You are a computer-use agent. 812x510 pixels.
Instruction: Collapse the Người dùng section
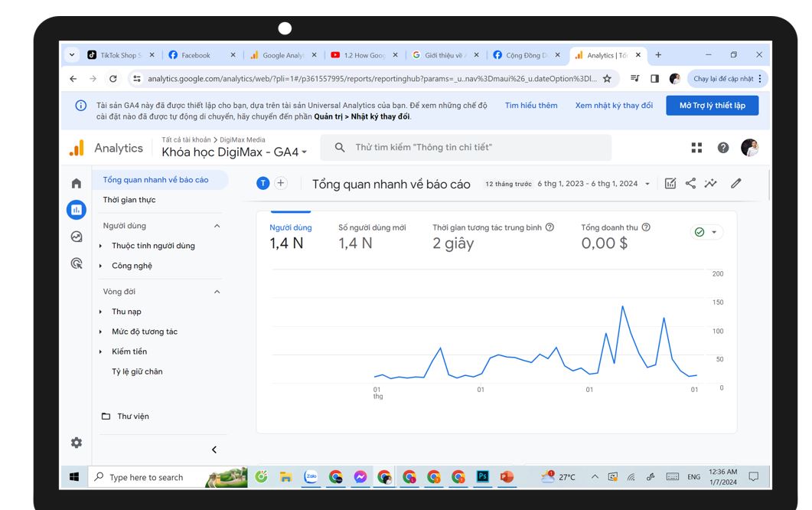point(217,226)
